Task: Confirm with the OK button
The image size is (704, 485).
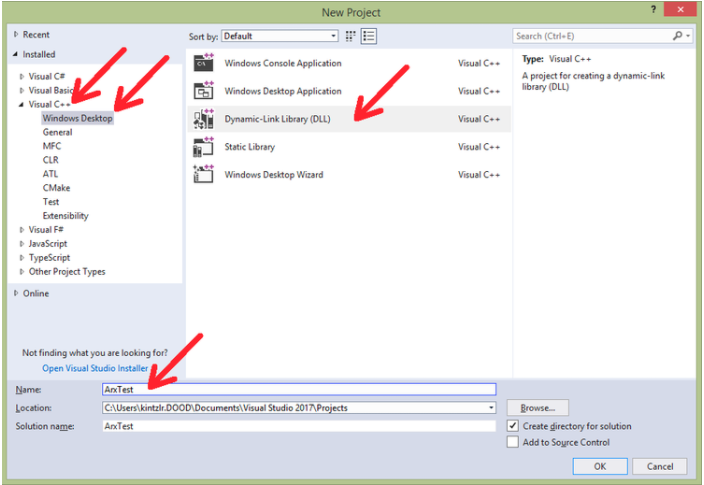Action: 600,466
